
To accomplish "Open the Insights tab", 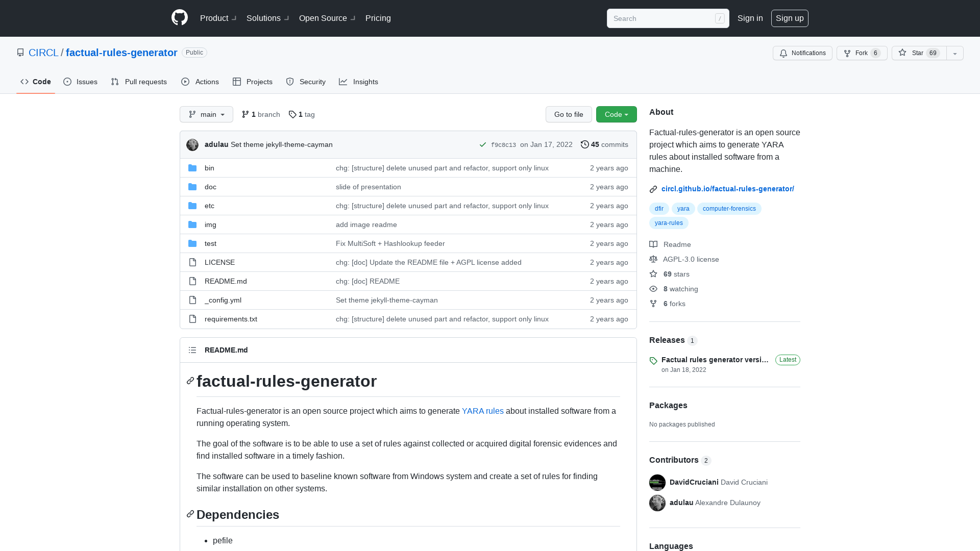I will 359,82.
